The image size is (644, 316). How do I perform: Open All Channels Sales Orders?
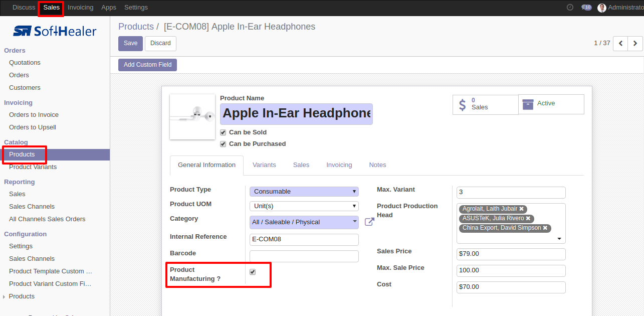[47, 219]
